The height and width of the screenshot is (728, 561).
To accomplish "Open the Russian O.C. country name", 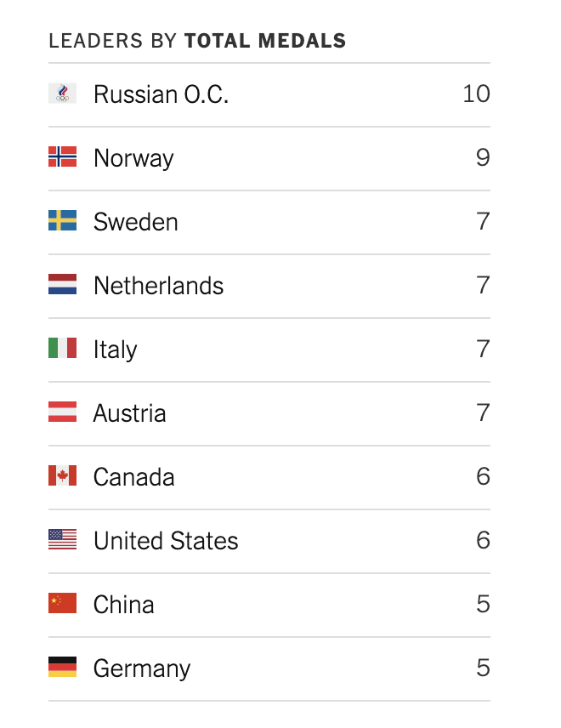I will tap(161, 94).
